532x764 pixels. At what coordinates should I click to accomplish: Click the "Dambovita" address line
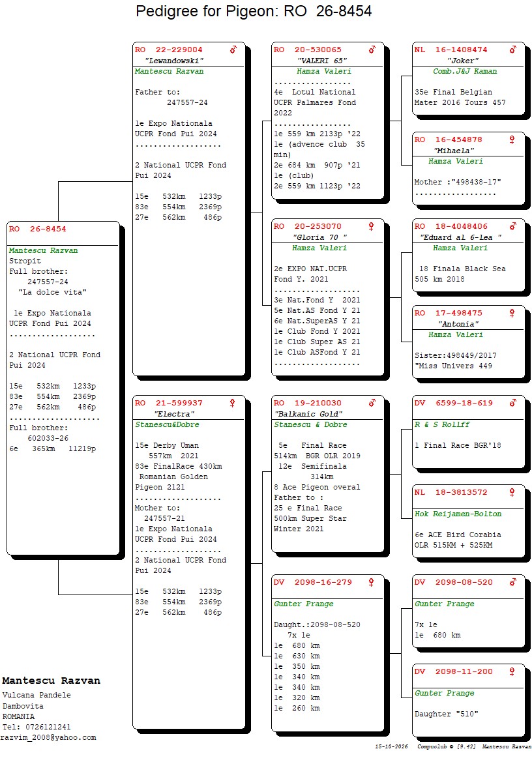point(23,706)
